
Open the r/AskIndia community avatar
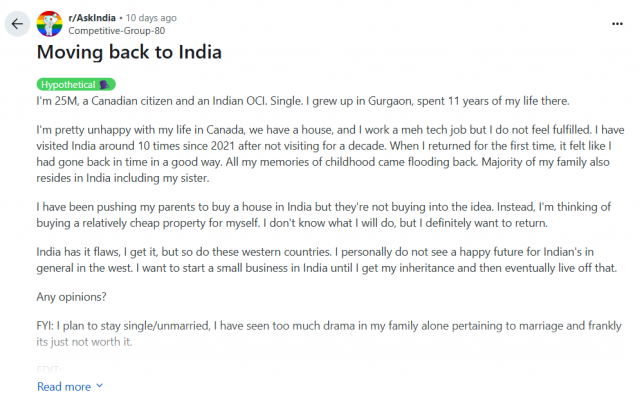coord(49,24)
